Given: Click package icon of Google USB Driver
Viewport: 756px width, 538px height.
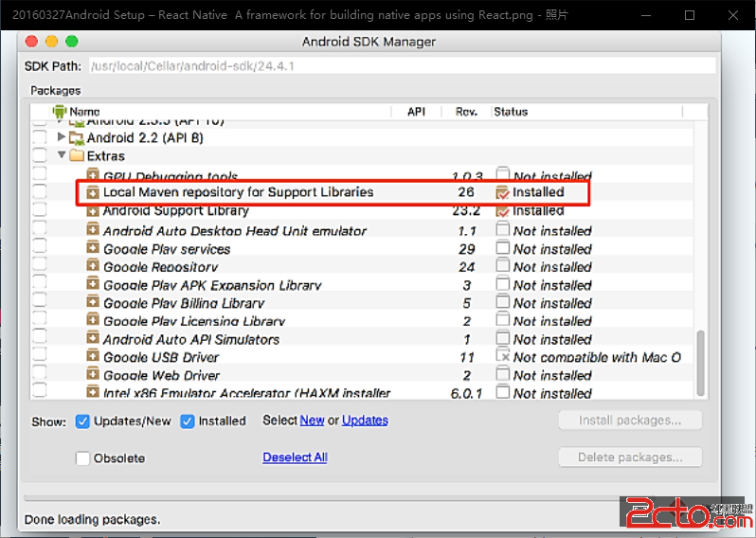Looking at the screenshot, I should pyautogui.click(x=93, y=356).
